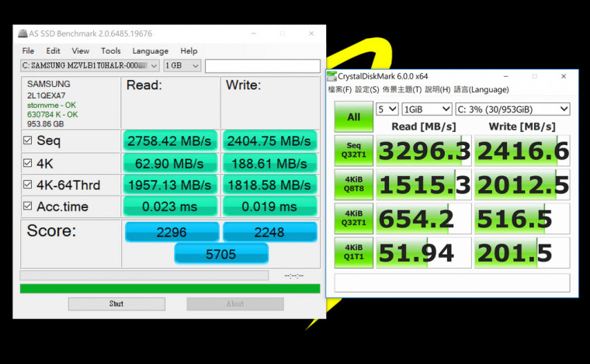This screenshot has height=364, width=590.
Task: Open the 1 GB test size dropdown in AS SSD
Action: (x=182, y=65)
